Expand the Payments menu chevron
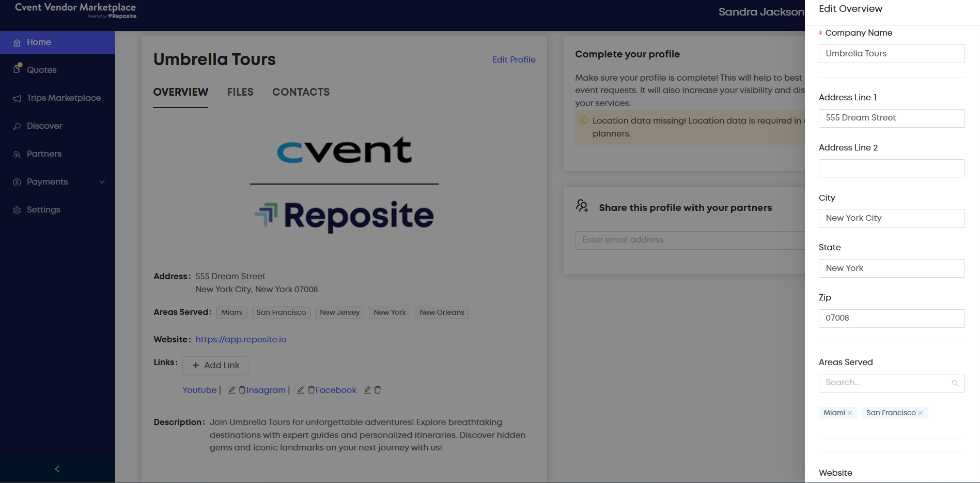This screenshot has width=980, height=483. point(102,182)
